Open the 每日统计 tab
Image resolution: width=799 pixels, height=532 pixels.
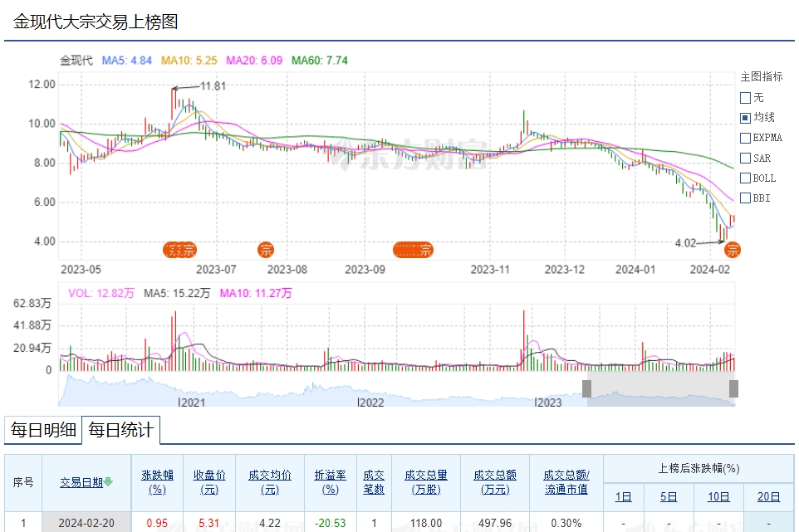[120, 430]
